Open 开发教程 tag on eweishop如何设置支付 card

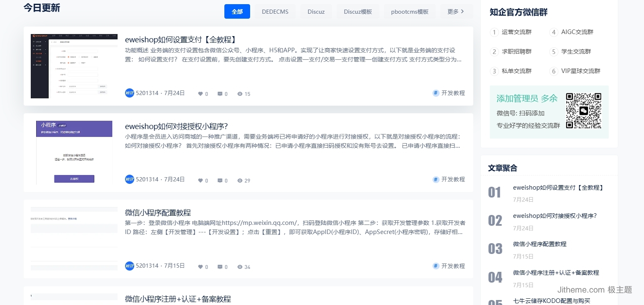coord(453,93)
